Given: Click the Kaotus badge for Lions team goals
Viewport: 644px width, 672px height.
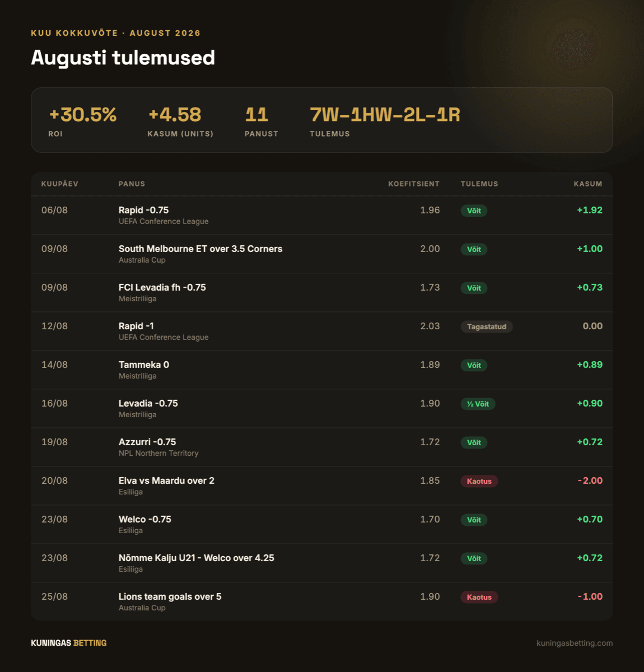Looking at the screenshot, I should 479,597.
